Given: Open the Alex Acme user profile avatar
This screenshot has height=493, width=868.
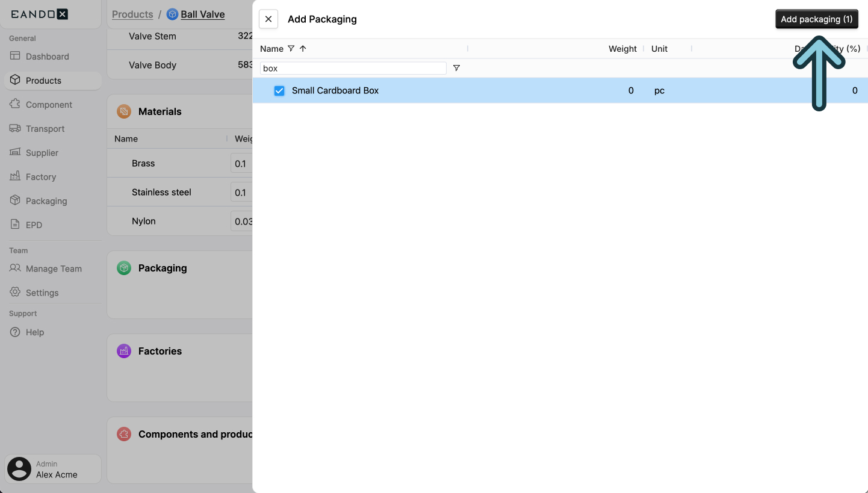Looking at the screenshot, I should click(19, 469).
